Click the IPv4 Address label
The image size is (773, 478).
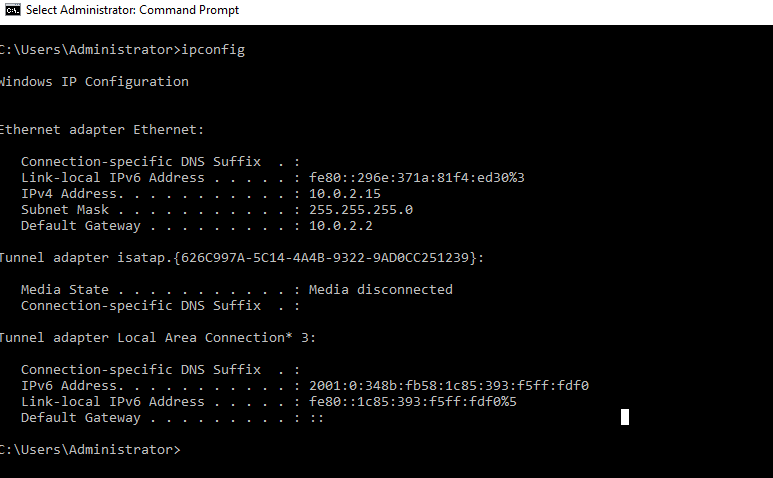(x=67, y=193)
